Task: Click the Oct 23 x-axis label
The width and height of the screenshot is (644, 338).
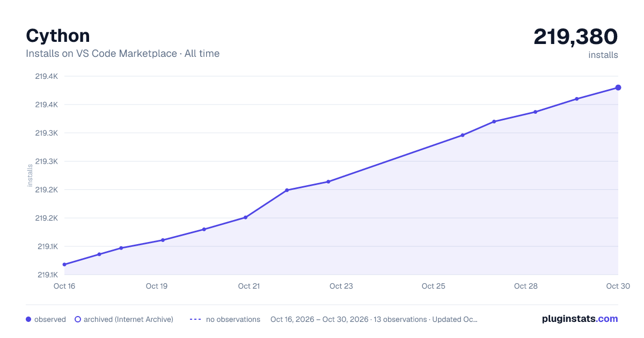Action: tap(341, 286)
